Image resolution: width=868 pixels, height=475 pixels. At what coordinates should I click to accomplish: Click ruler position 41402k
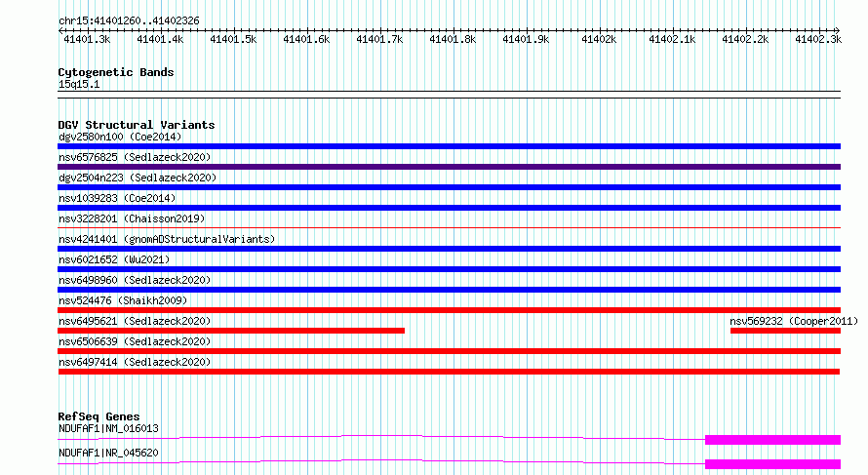point(599,39)
